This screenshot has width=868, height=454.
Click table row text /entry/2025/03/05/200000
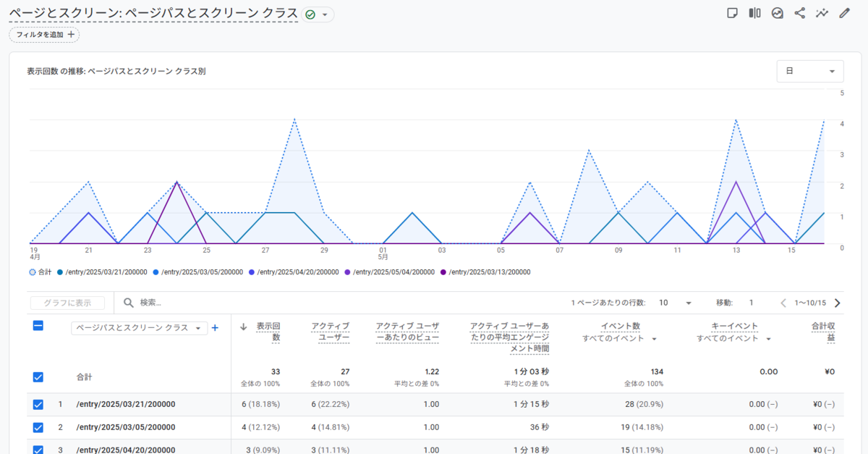click(126, 427)
